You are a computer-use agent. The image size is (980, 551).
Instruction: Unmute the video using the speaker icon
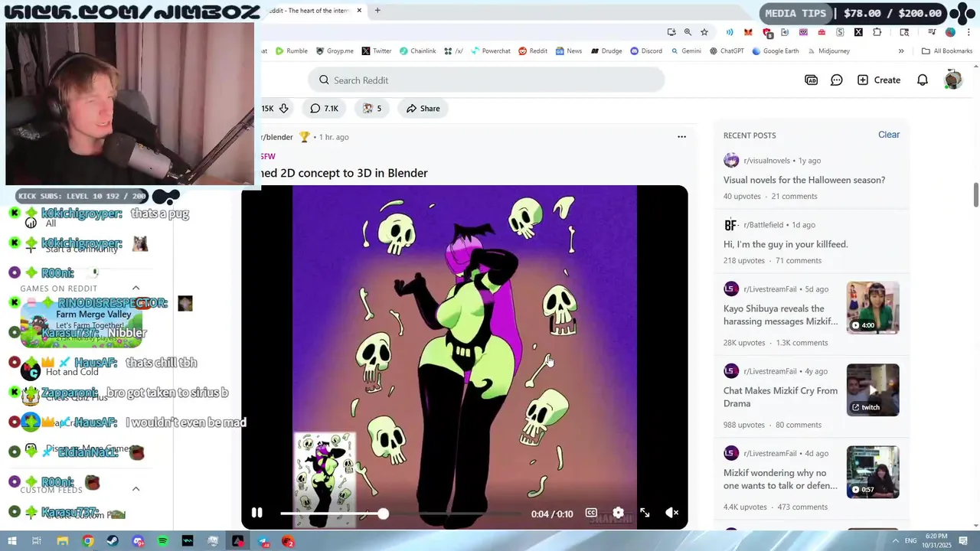(x=671, y=513)
